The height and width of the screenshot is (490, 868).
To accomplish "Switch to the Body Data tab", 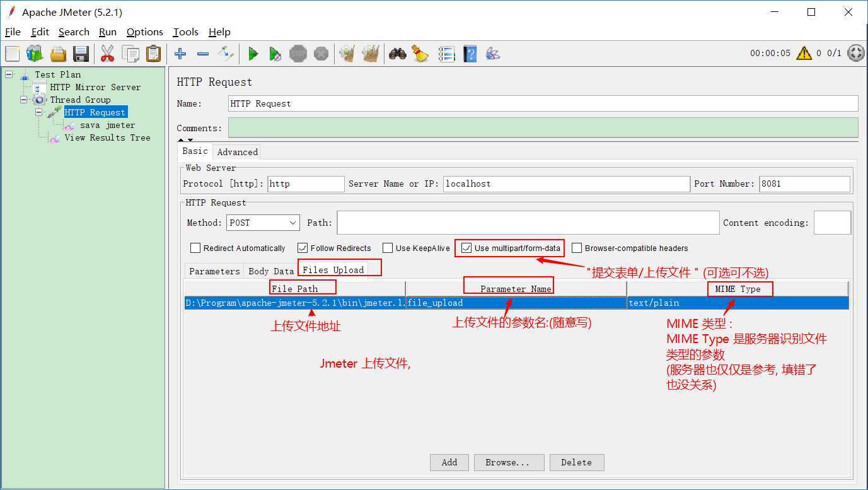I will [x=271, y=271].
